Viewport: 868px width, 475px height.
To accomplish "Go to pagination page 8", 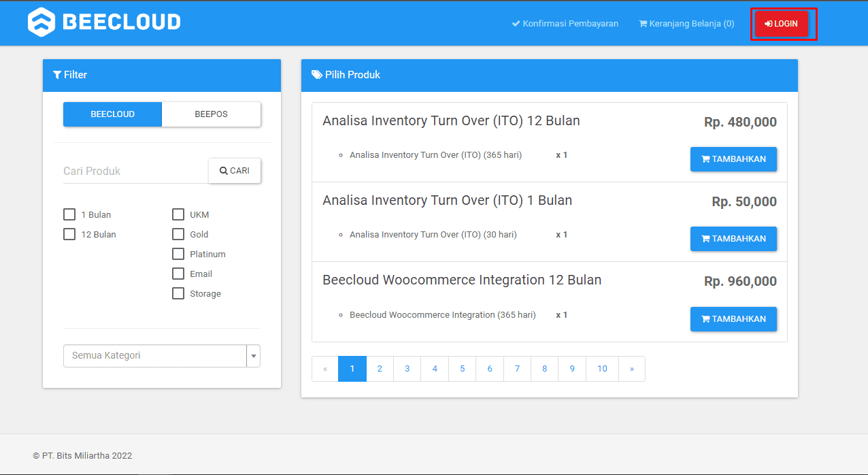I will point(545,369).
